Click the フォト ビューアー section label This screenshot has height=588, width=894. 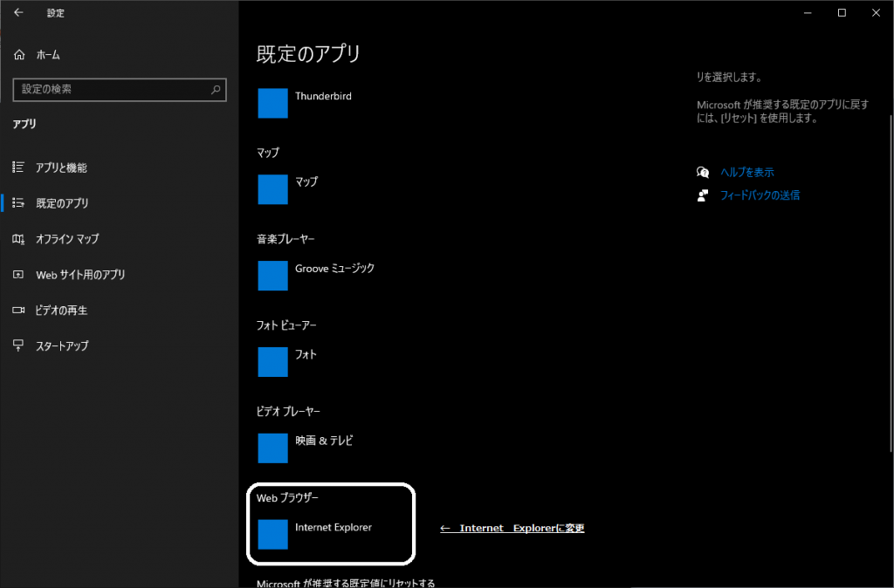pyautogui.click(x=286, y=325)
